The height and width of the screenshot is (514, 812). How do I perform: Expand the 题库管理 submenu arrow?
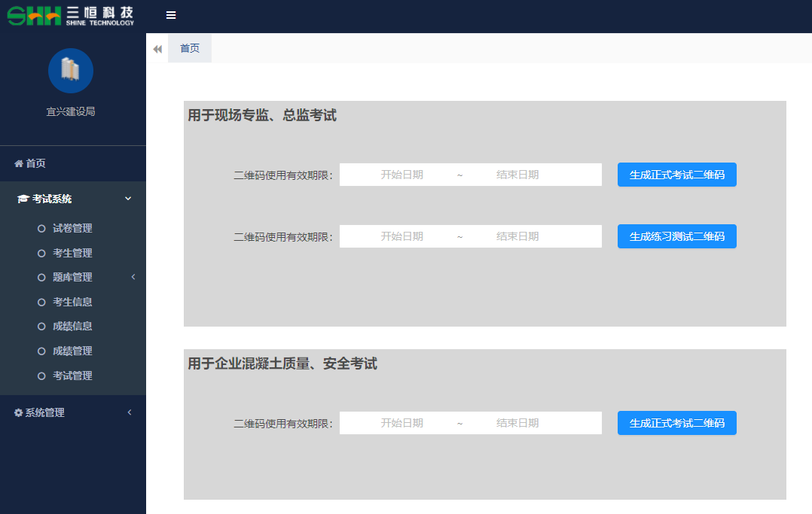[133, 277]
